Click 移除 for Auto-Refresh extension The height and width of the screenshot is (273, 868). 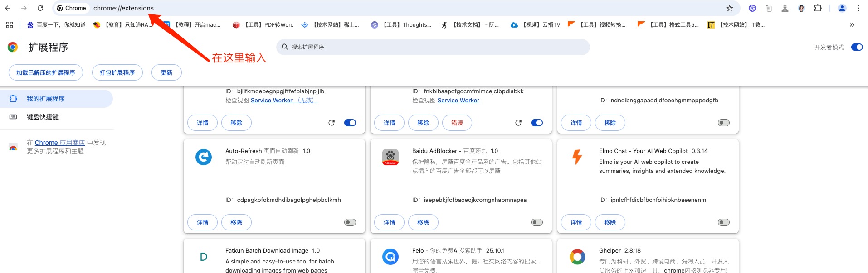[x=236, y=222]
